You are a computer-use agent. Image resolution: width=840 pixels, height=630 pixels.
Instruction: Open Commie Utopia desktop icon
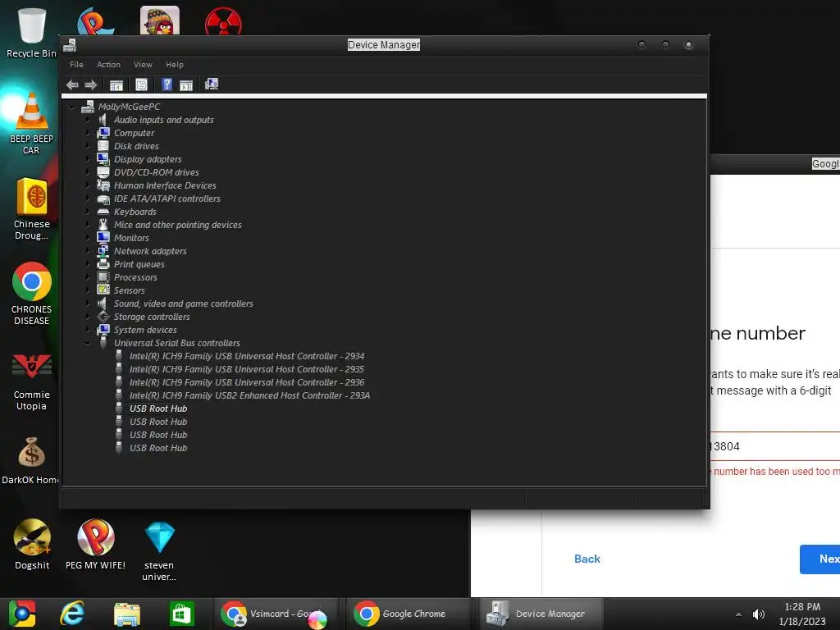coord(32,381)
